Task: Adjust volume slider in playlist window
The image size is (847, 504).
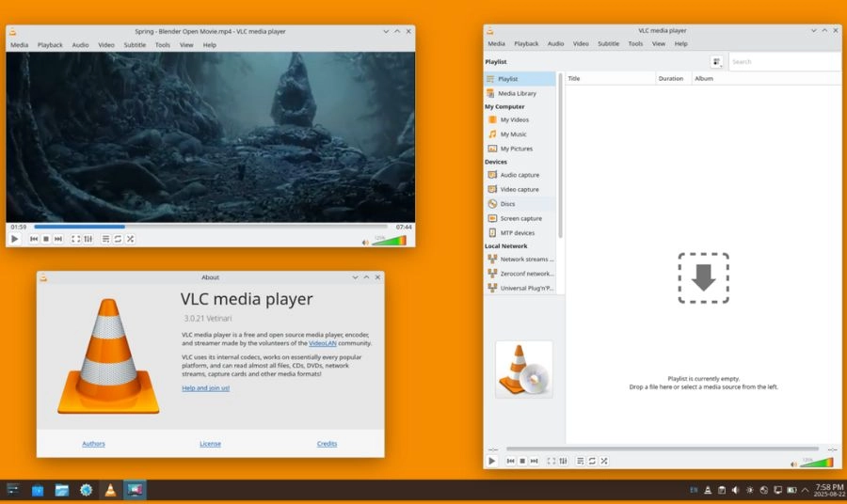Action: tap(817, 463)
